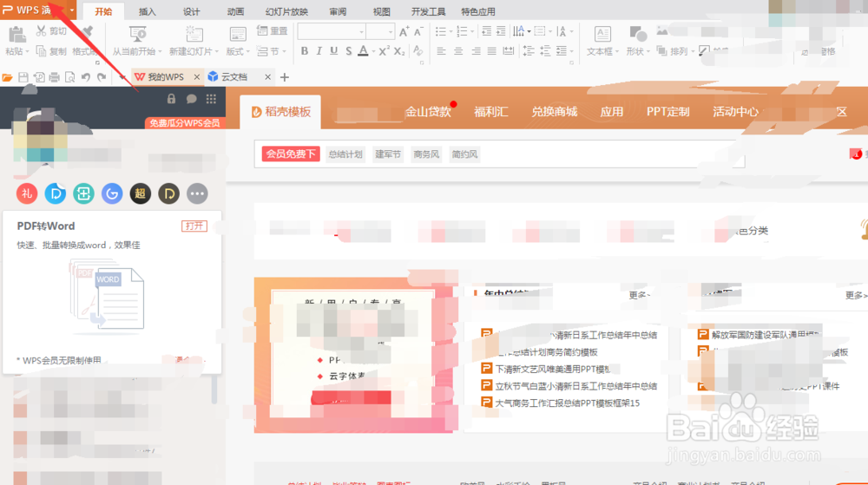The height and width of the screenshot is (485, 868).
Task: Click the PPT定制 navigation link
Action: coord(667,112)
